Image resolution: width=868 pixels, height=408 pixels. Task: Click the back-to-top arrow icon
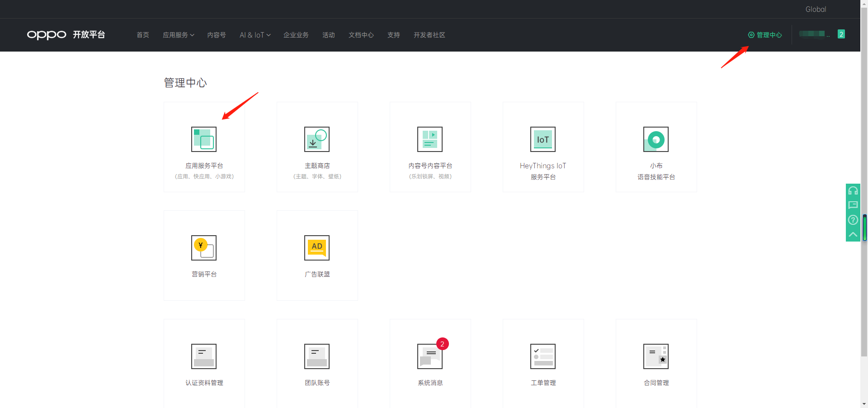pos(853,234)
